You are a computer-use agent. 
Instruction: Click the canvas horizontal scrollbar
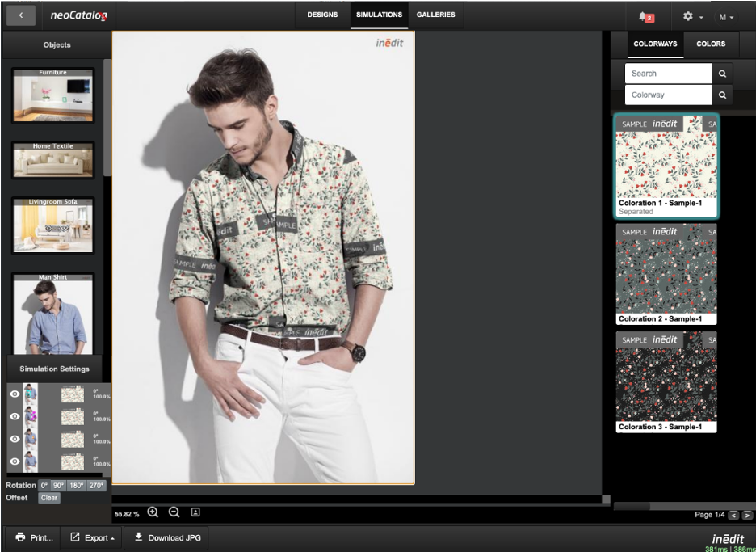(357, 499)
